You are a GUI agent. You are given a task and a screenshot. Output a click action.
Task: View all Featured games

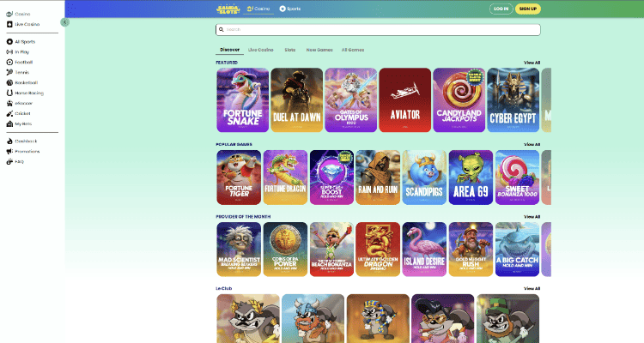(532, 63)
